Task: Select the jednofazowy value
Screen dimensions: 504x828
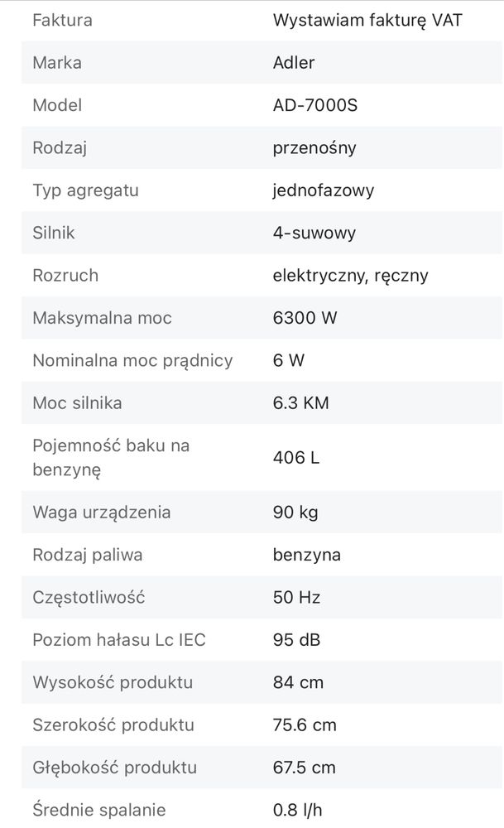Action: point(324,190)
